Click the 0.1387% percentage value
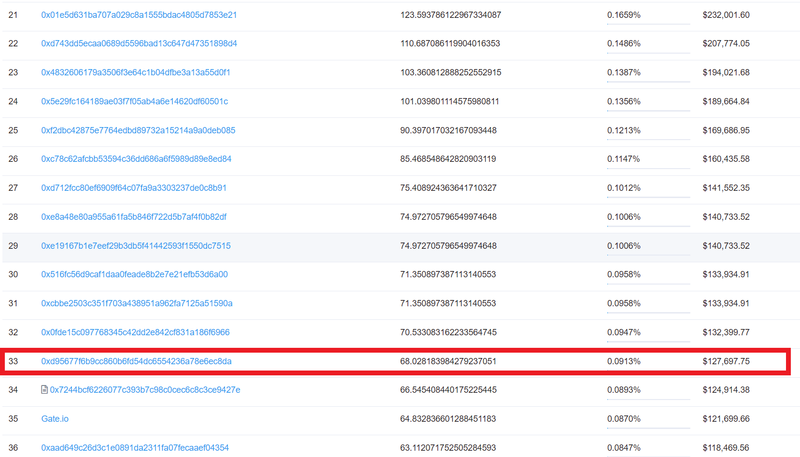 pyautogui.click(x=623, y=72)
